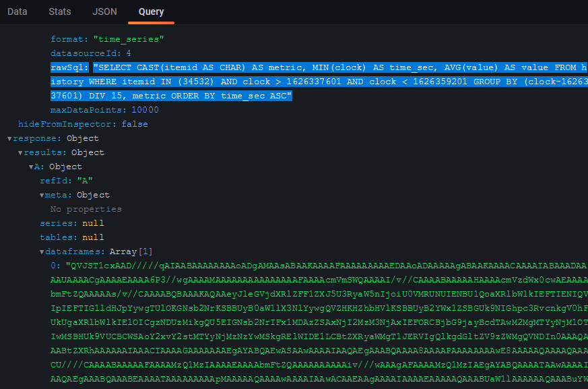Click the No properties label under meta
Image resolution: width=588 pixels, height=389 pixels.
click(88, 209)
